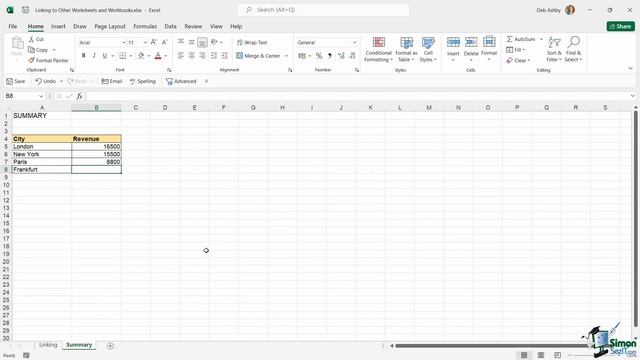The height and width of the screenshot is (360, 640).
Task: Decrease decimal places
Action: tap(352, 56)
